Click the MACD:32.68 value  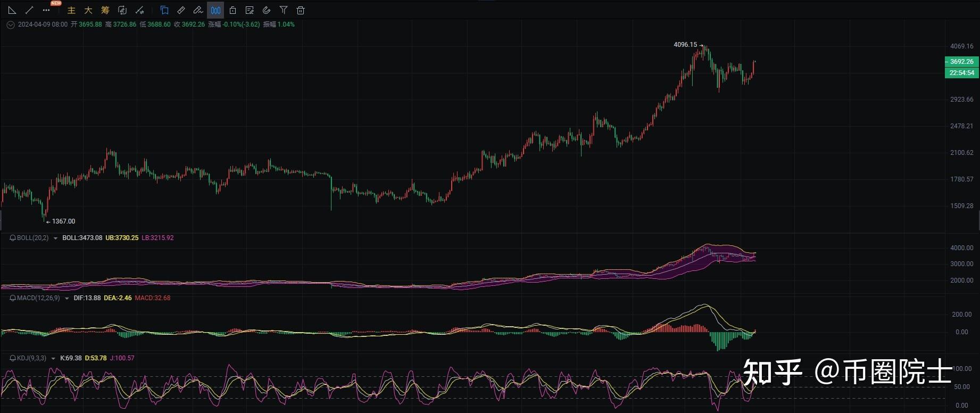click(x=153, y=298)
